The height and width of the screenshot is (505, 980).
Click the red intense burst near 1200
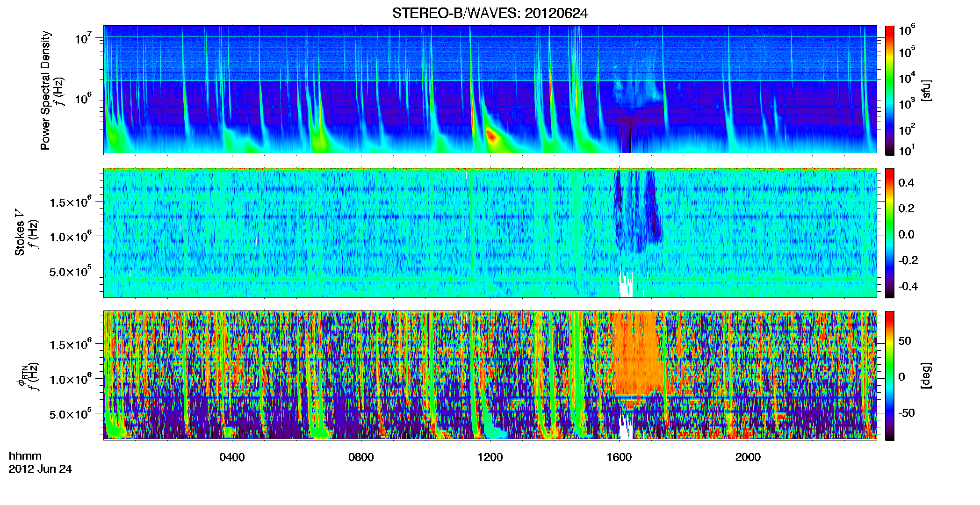click(491, 136)
